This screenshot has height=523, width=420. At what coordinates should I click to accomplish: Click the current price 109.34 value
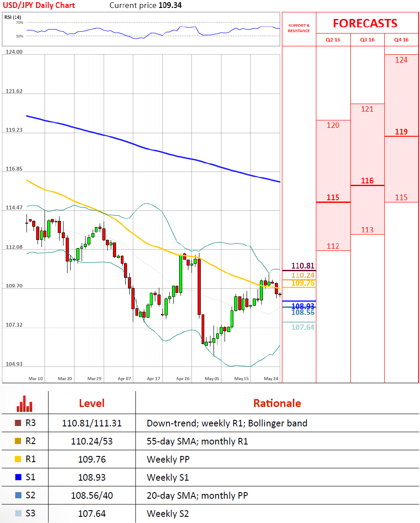click(170, 5)
